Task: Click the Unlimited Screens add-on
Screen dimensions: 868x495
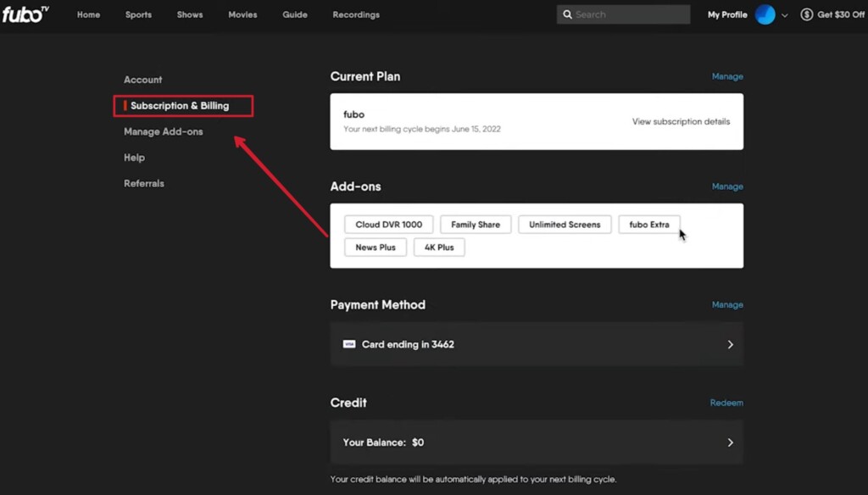Action: pos(565,225)
